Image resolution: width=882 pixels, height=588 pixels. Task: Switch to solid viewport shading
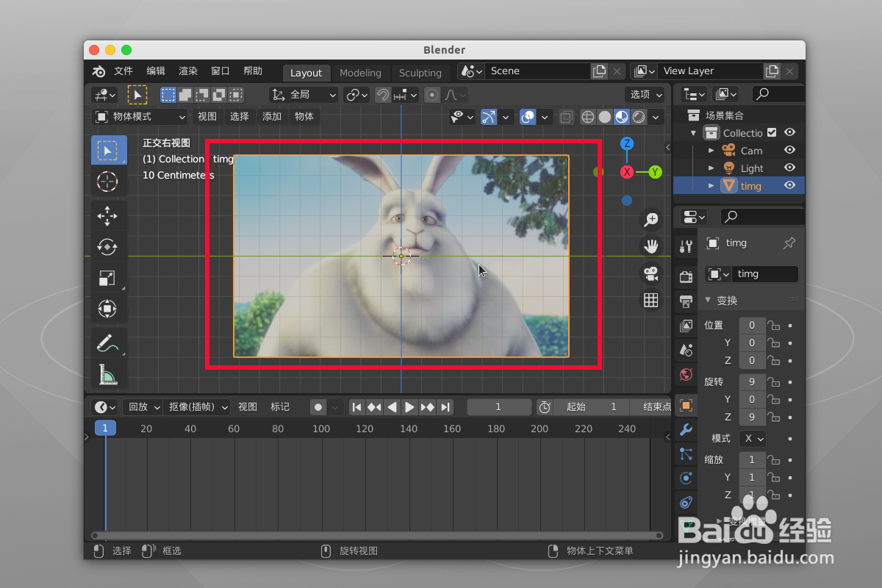pyautogui.click(x=605, y=117)
